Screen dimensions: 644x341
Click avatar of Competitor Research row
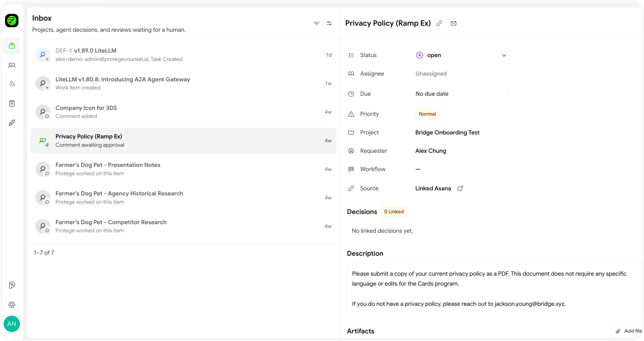pos(43,226)
